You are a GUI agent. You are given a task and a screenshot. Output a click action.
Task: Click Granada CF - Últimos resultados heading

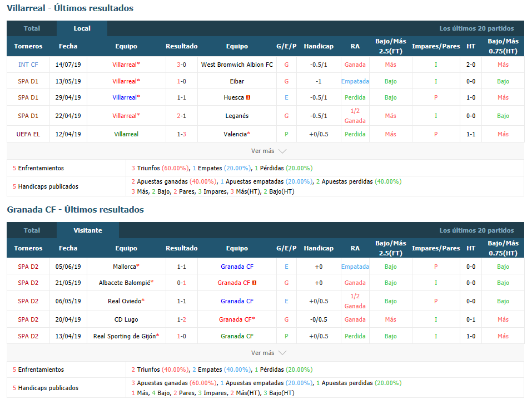(x=75, y=210)
